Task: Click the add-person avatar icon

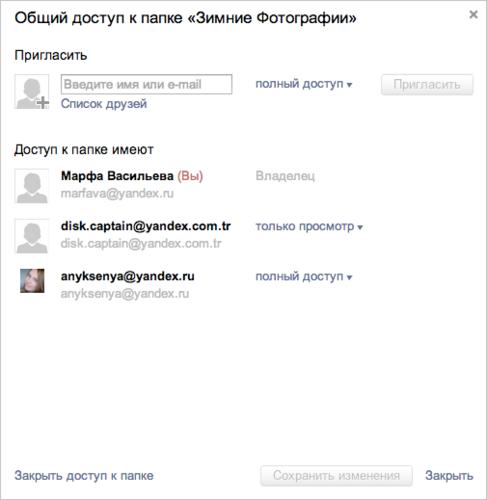Action: coord(32,92)
